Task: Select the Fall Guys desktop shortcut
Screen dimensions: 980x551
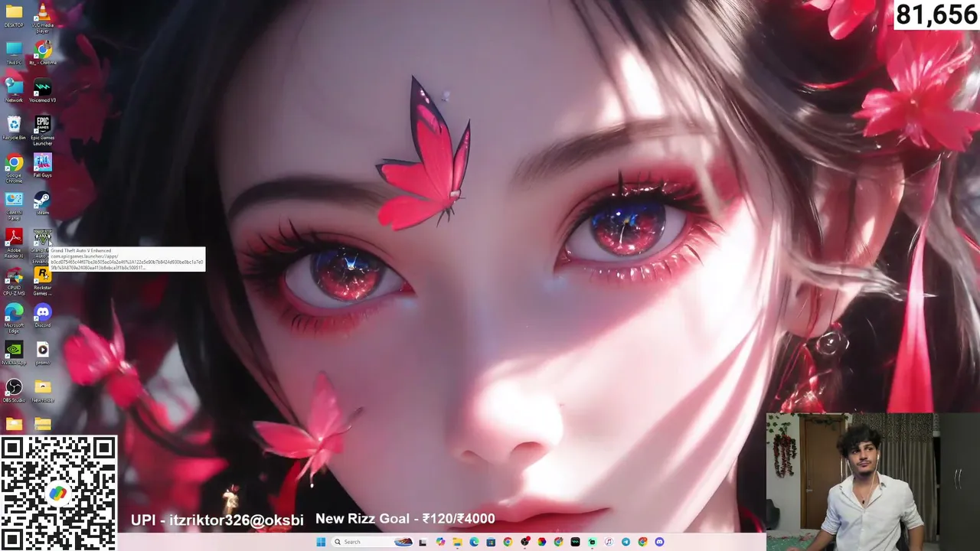Action: click(x=42, y=165)
